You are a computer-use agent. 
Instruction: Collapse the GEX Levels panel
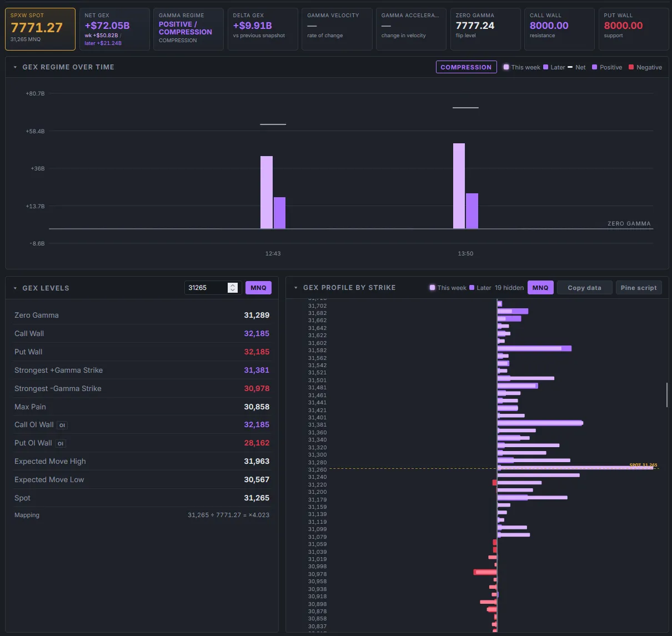point(15,288)
